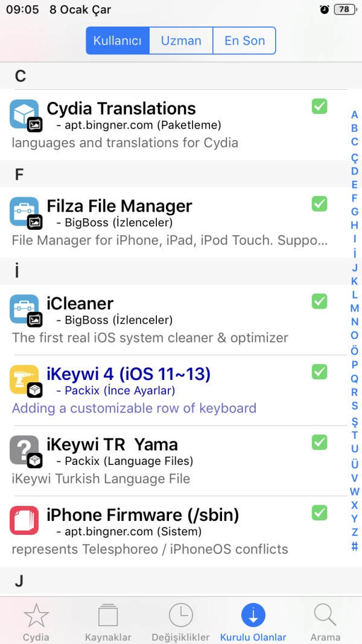Tap the Cydia Translations package icon

point(24,113)
